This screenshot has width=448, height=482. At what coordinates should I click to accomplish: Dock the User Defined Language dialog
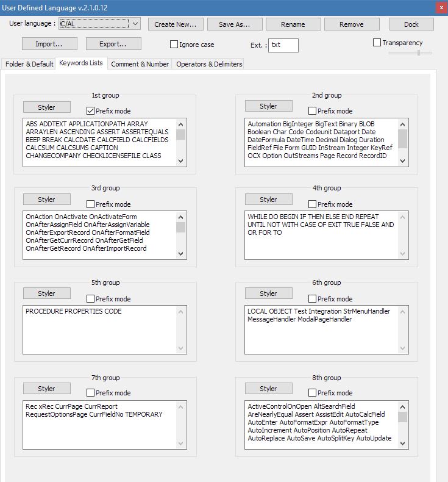pos(411,24)
